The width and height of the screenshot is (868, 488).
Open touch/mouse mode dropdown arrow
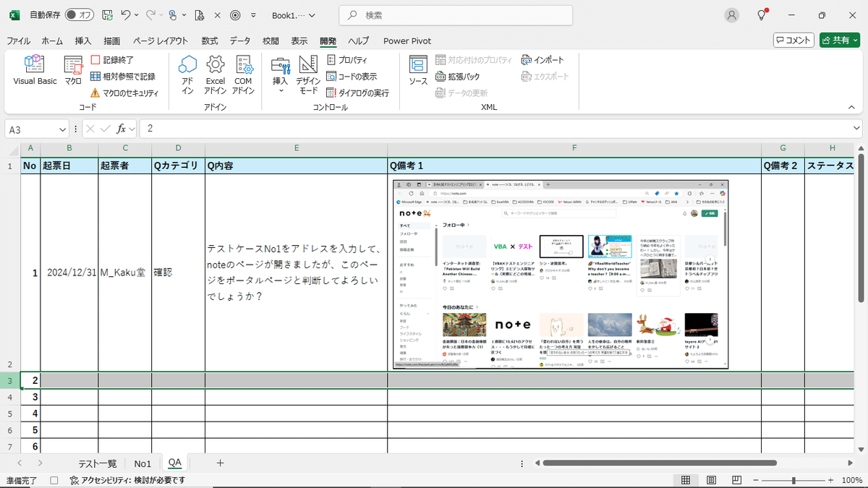185,15
